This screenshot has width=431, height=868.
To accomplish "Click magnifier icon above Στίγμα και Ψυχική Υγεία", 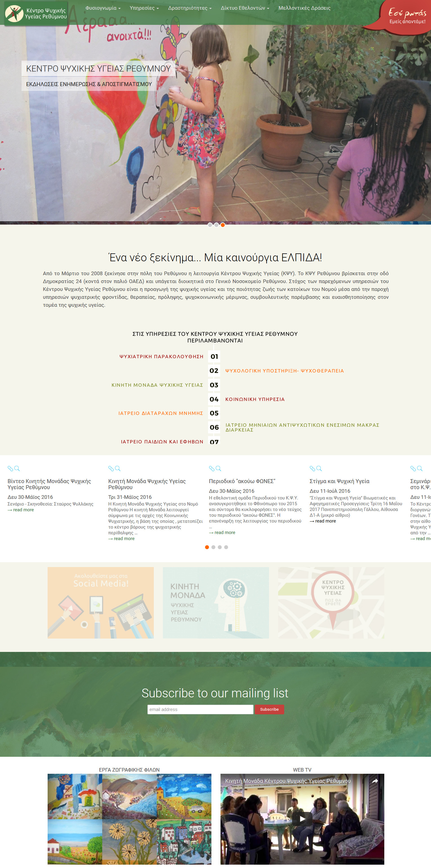I will pyautogui.click(x=319, y=468).
